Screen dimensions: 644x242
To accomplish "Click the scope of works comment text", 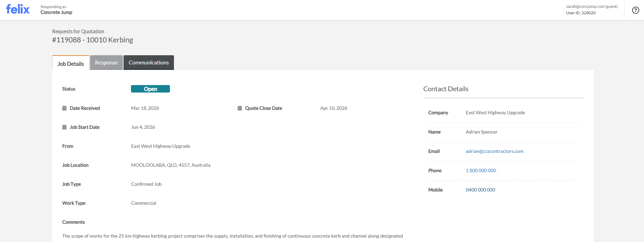I will (x=232, y=236).
